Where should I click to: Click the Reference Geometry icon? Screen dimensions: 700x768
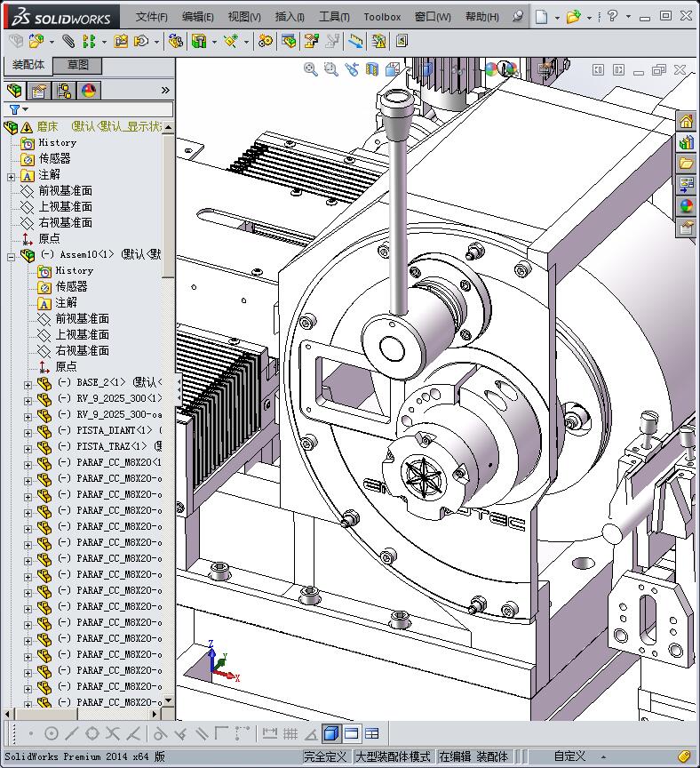coord(231,41)
